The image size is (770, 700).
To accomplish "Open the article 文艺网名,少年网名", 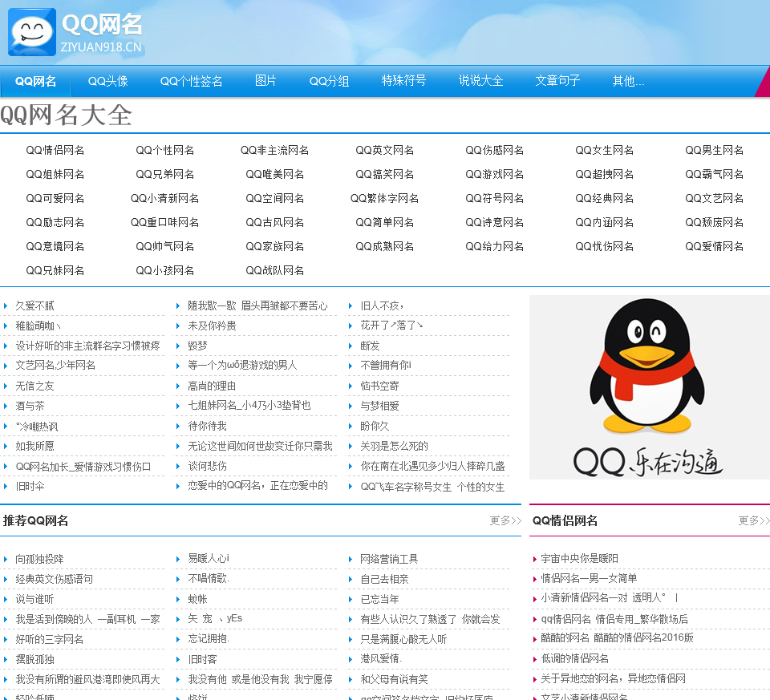I will tap(55, 365).
